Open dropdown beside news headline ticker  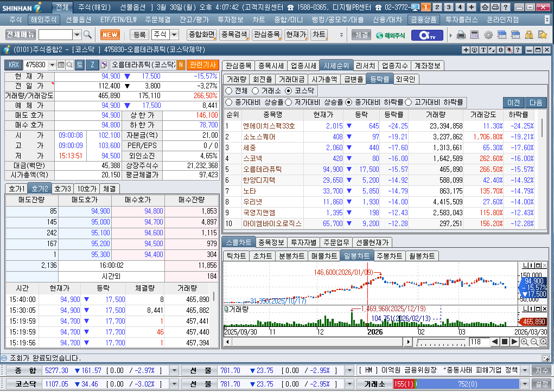click(x=525, y=370)
